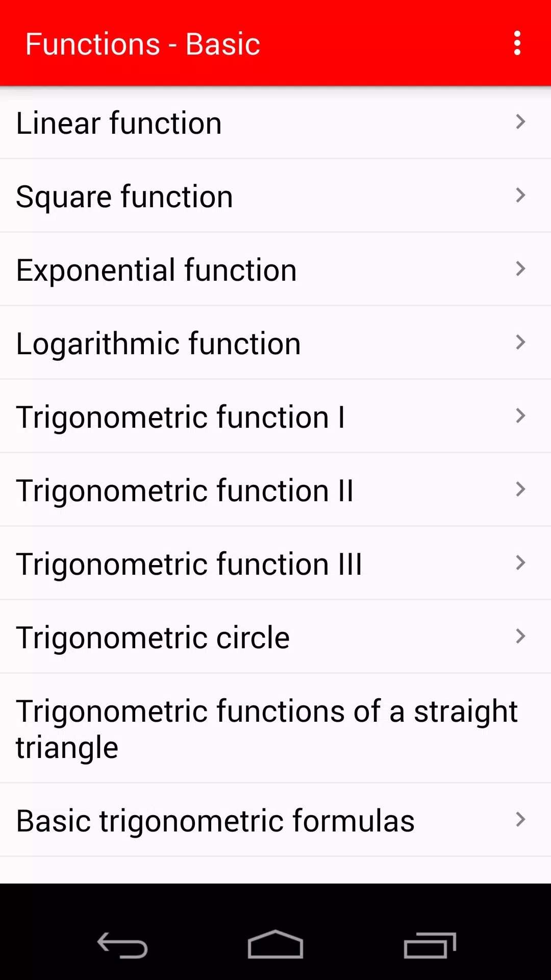Tap the chevron for Trigonometric function II
The image size is (551, 980).
coord(520,489)
